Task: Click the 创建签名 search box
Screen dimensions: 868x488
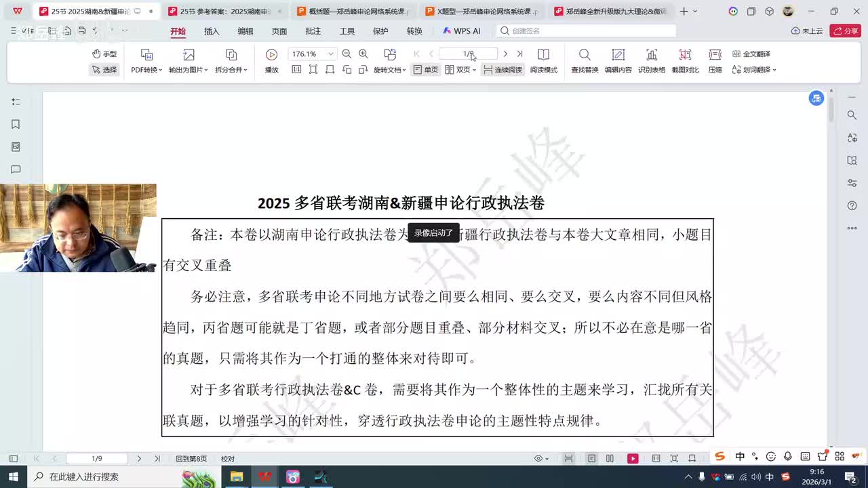Action: click(x=587, y=31)
